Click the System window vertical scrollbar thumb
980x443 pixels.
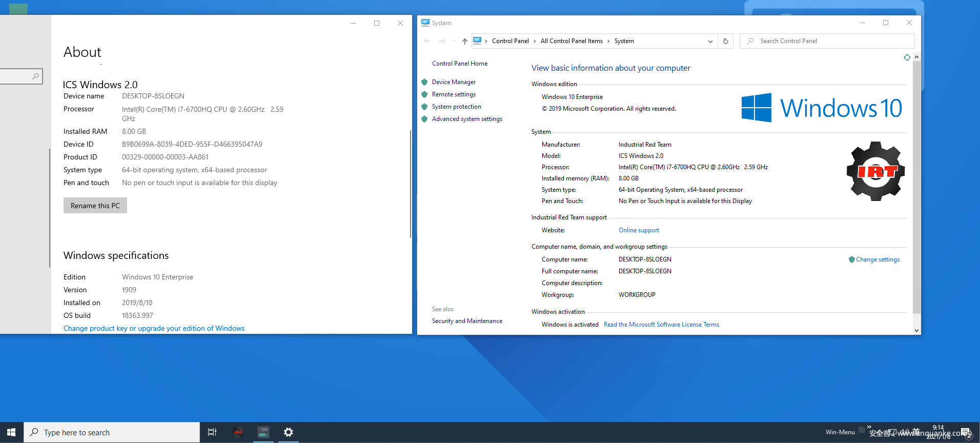(x=916, y=187)
